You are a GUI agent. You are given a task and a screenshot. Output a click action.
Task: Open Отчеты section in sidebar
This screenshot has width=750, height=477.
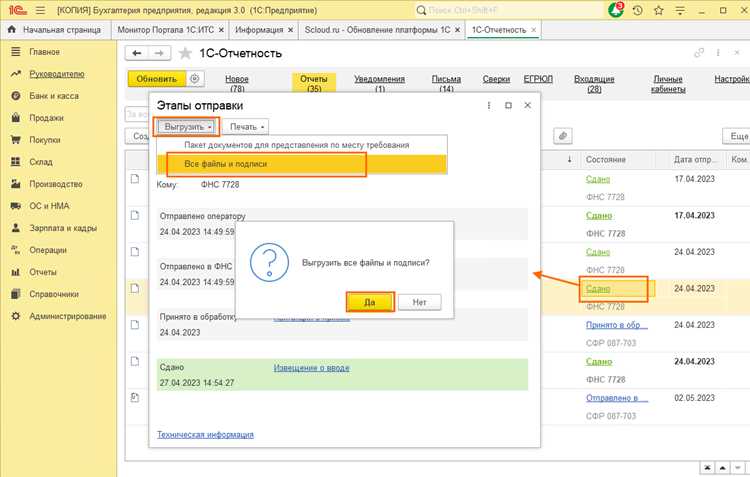click(x=43, y=272)
